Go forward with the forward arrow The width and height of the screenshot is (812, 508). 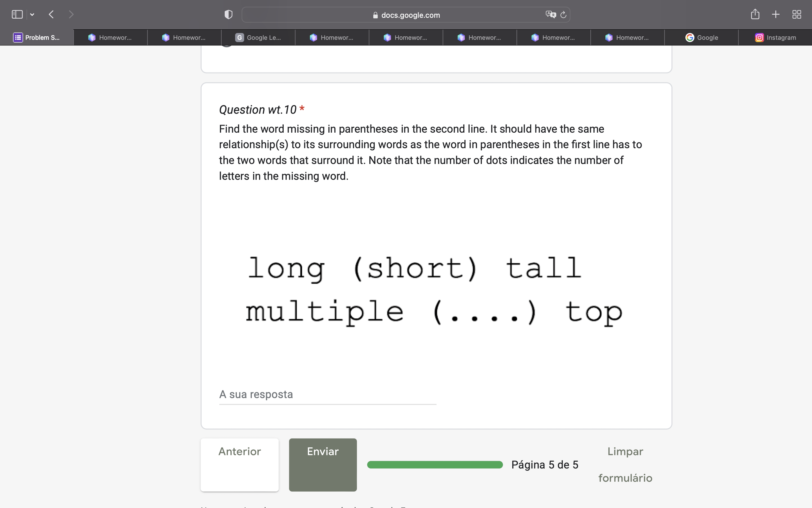coord(71,14)
